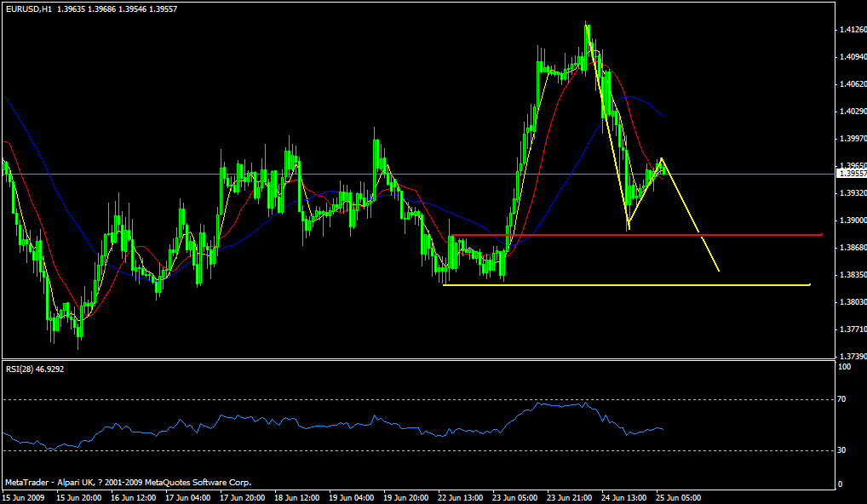Click the RSI scale value 70
This screenshot has width=867, height=504.
point(842,399)
